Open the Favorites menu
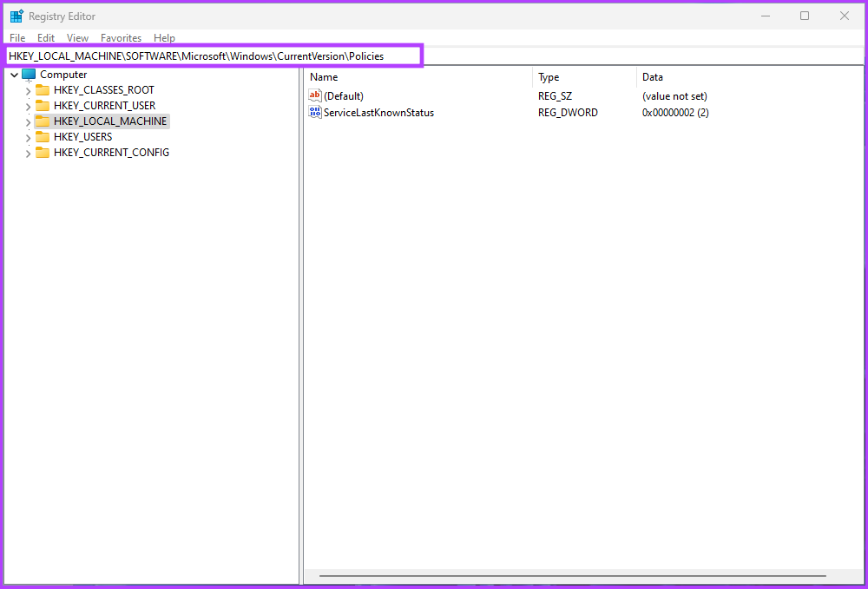This screenshot has width=868, height=589. 121,37
